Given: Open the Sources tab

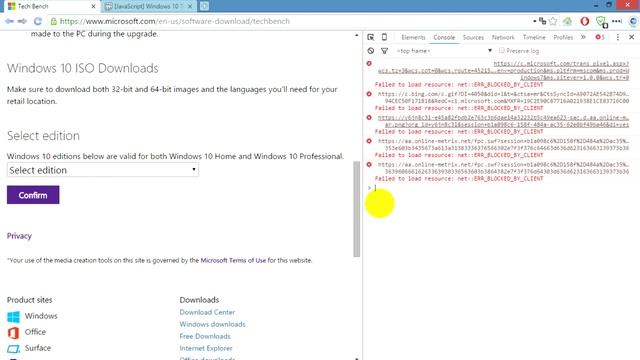Looking at the screenshot, I should 473,37.
